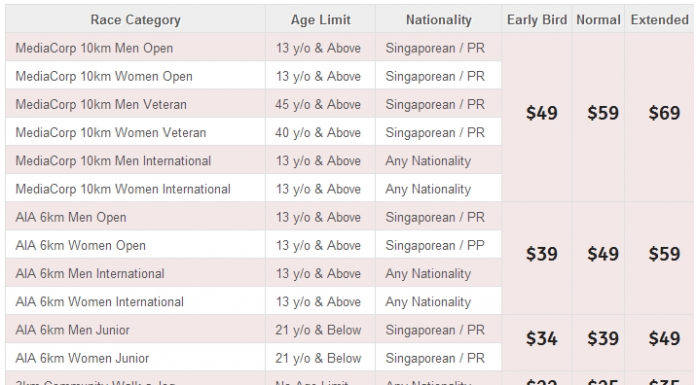Click the Singaporean / PP nationality cell
Viewport: 696px width, 385px height.
click(435, 245)
